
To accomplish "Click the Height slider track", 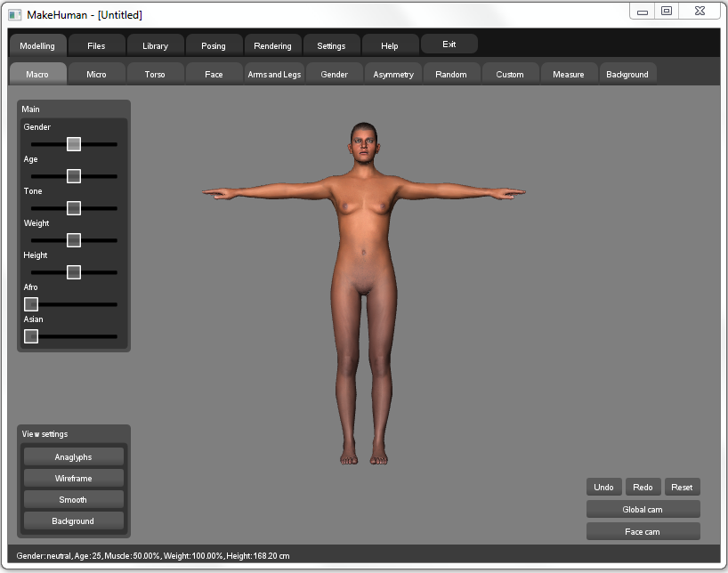I will [100, 272].
